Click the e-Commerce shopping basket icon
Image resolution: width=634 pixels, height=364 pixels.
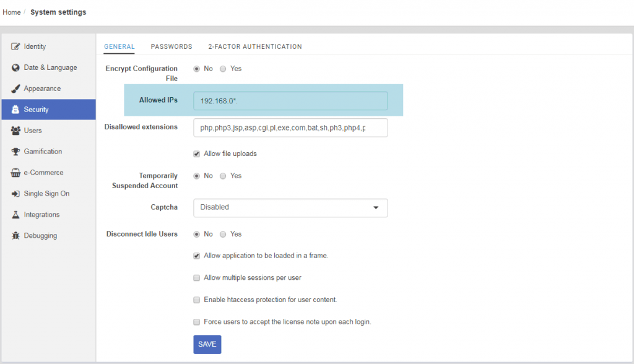[16, 173]
